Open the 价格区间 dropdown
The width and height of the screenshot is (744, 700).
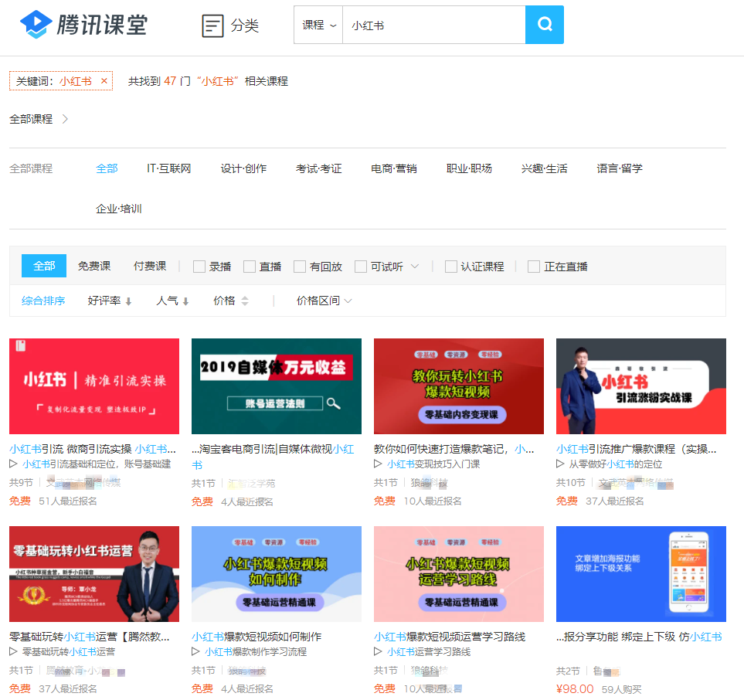(x=324, y=301)
